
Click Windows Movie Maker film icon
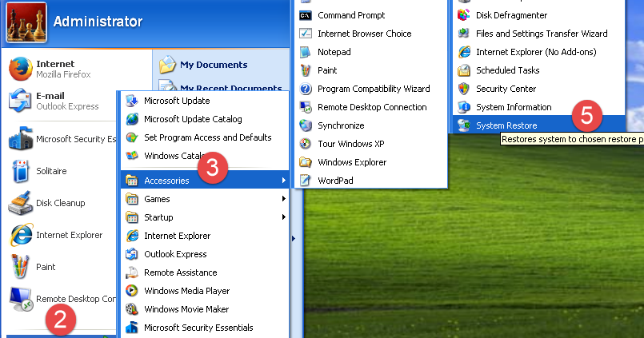click(x=132, y=309)
